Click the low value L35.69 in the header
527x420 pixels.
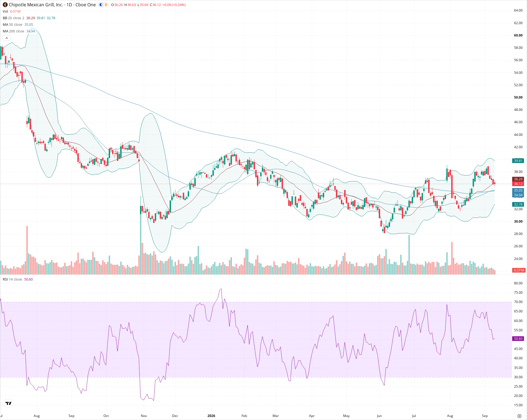[143, 5]
